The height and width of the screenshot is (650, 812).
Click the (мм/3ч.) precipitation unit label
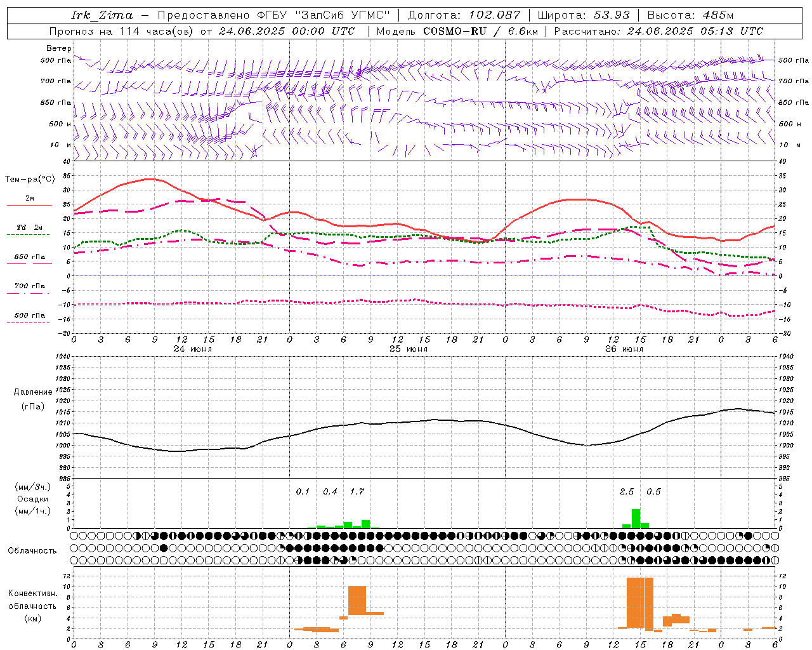33,487
